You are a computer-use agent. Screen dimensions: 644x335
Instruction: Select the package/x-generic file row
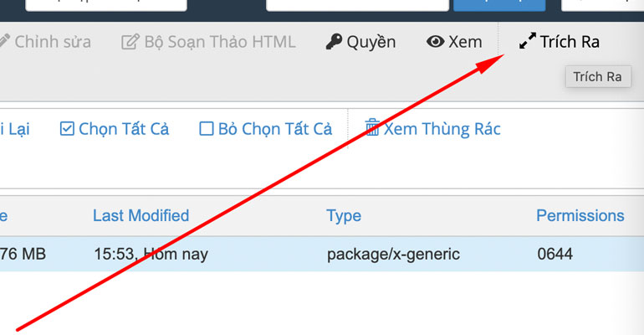tap(322, 254)
